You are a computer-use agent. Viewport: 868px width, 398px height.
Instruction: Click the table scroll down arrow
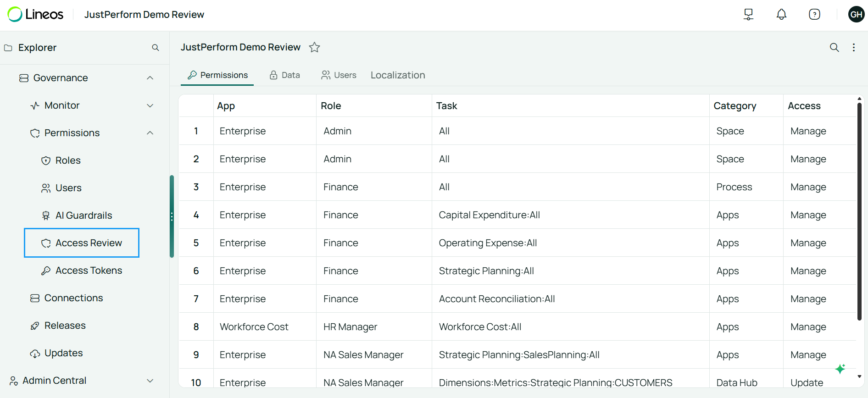click(x=859, y=376)
